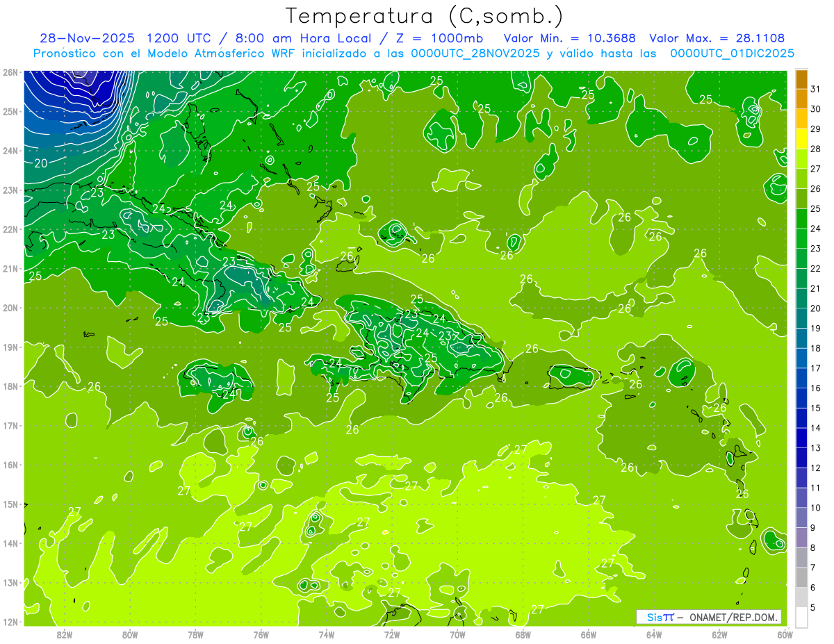The height and width of the screenshot is (644, 834).
Task: Click the white color bar segment below 5
Action: tap(801, 617)
